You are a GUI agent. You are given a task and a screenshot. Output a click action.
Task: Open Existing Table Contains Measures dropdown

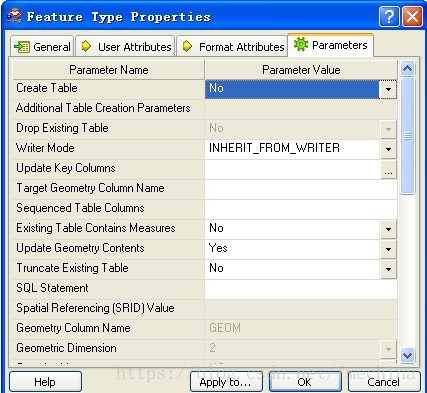pos(388,229)
